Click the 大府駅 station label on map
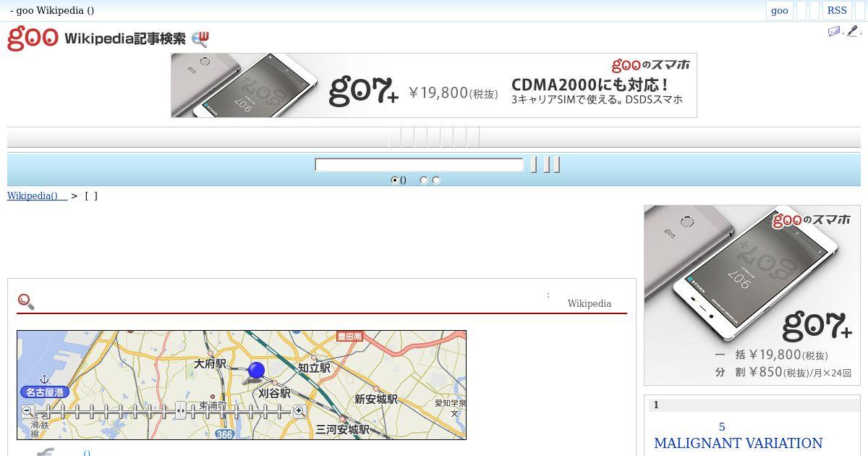This screenshot has height=456, width=868. pyautogui.click(x=210, y=364)
